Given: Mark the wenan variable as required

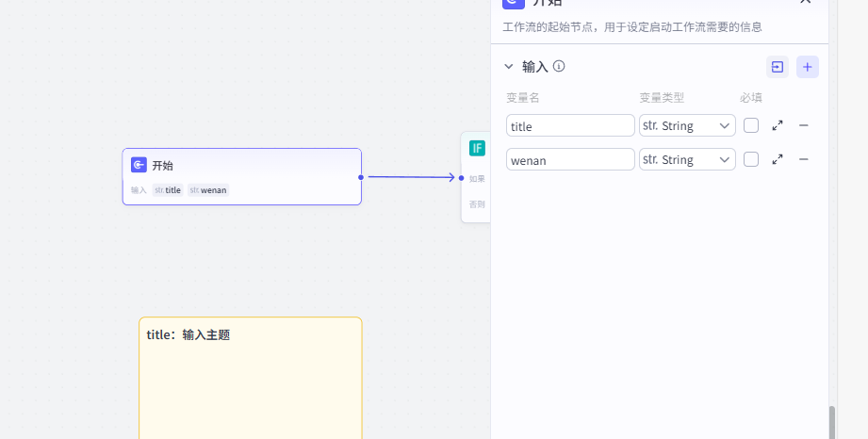Looking at the screenshot, I should pyautogui.click(x=751, y=159).
